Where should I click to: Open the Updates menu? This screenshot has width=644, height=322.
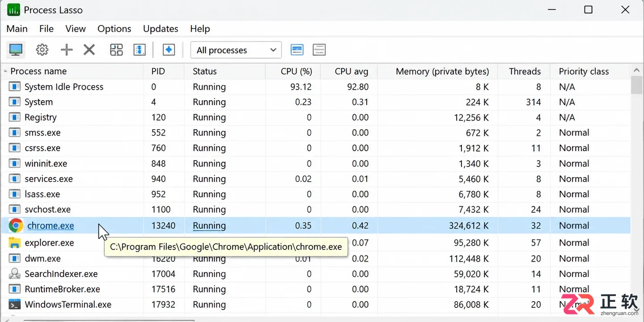pyautogui.click(x=161, y=29)
